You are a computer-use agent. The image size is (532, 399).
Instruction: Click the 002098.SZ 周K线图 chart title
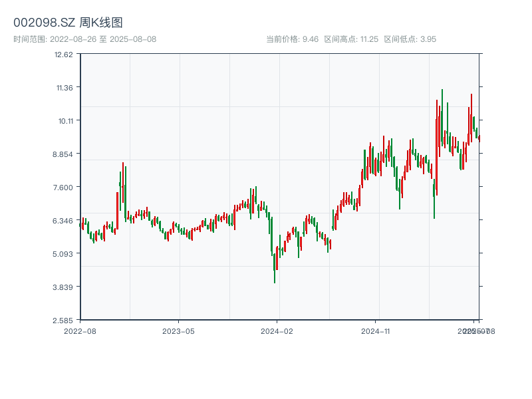(x=68, y=23)
